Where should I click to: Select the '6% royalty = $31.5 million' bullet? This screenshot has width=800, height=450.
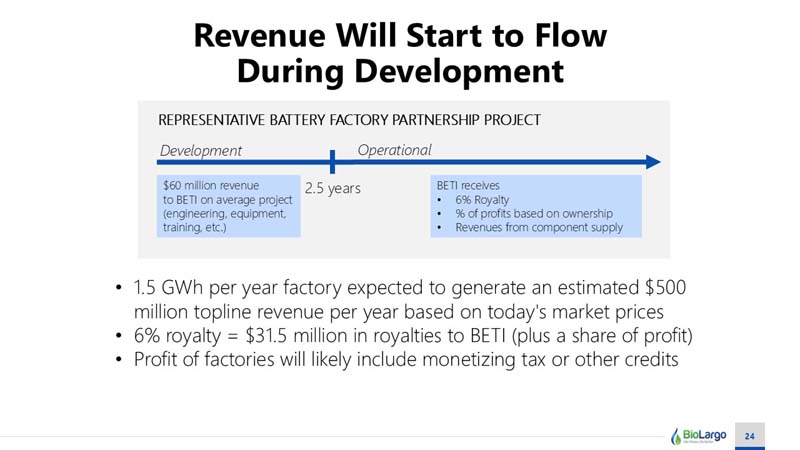pyautogui.click(x=413, y=336)
